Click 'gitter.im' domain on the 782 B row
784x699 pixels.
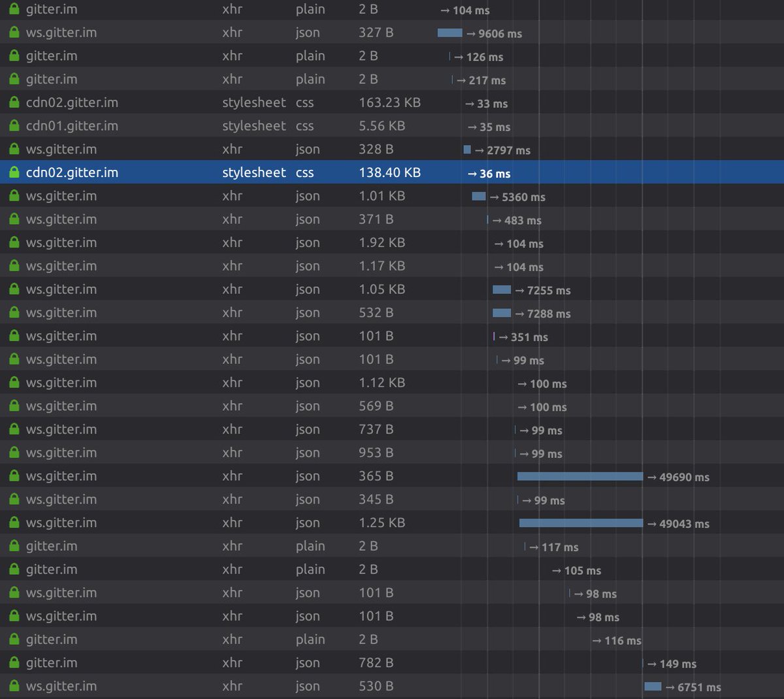52,662
